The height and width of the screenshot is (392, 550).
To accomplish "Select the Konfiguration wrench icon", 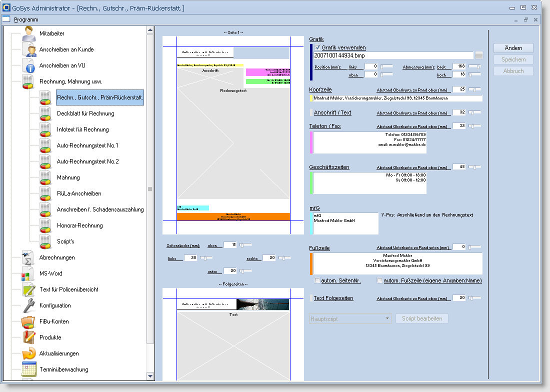I will point(28,305).
